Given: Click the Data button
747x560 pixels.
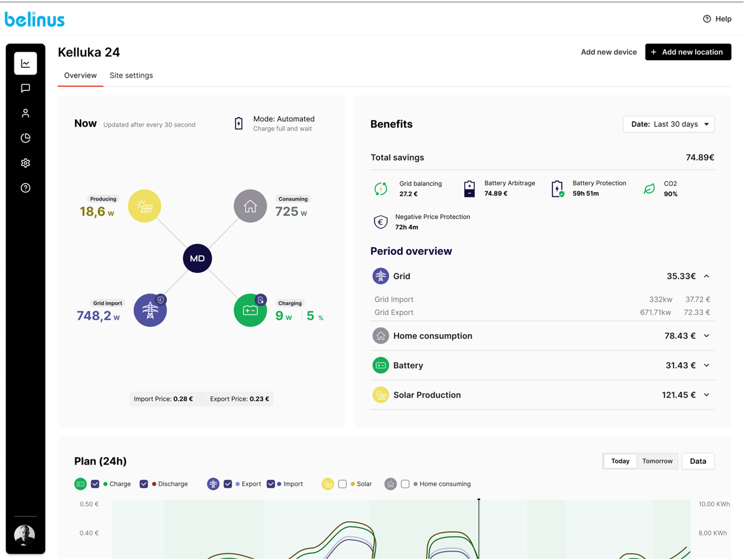Looking at the screenshot, I should [698, 462].
